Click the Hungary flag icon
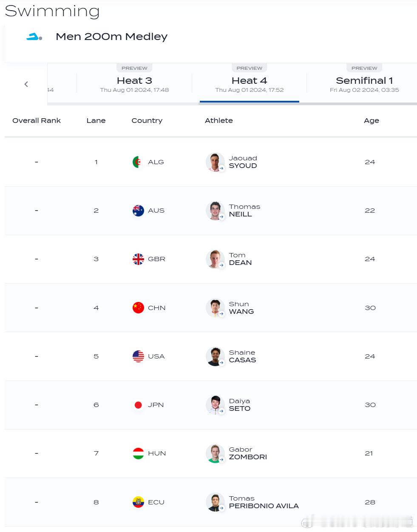Image resolution: width=417 pixels, height=532 pixels. [x=138, y=453]
